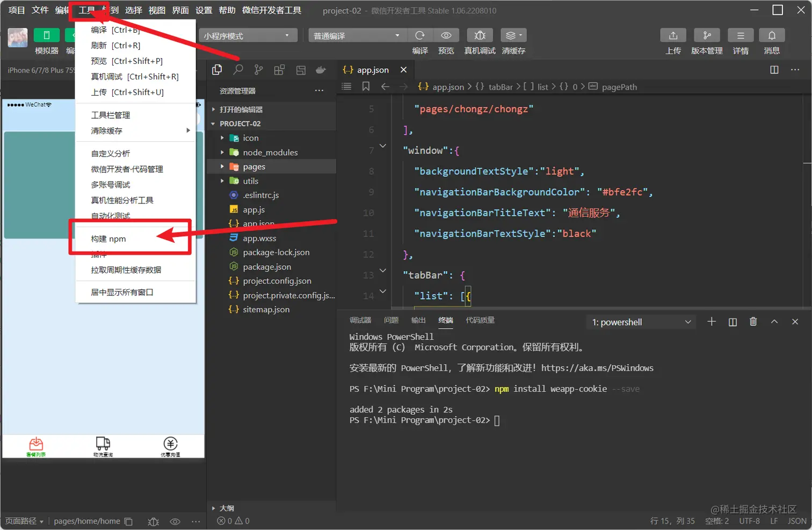Image resolution: width=812 pixels, height=530 pixels.
Task: Fold the "window" block at line 7
Action: (383, 146)
